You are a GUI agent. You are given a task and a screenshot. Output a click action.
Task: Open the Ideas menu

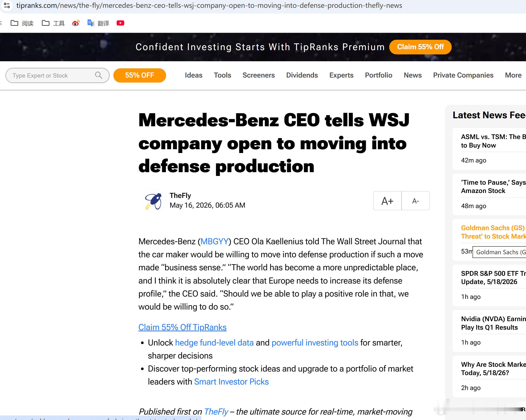point(194,75)
